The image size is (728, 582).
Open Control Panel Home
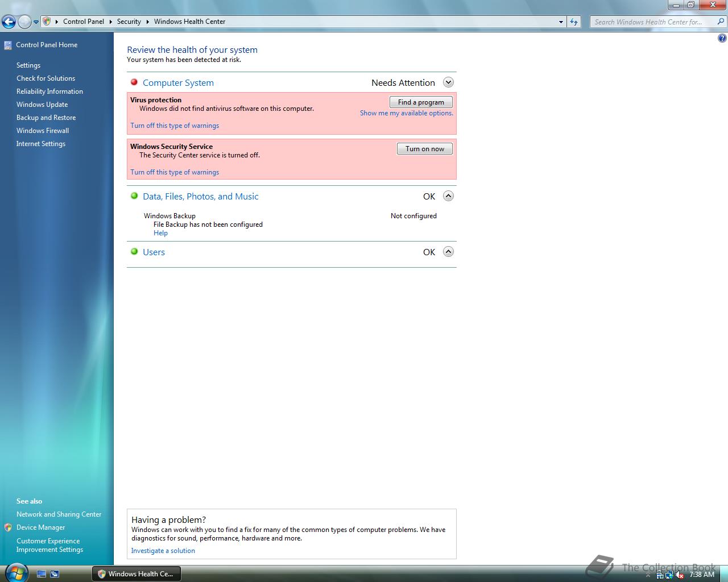[x=47, y=45]
